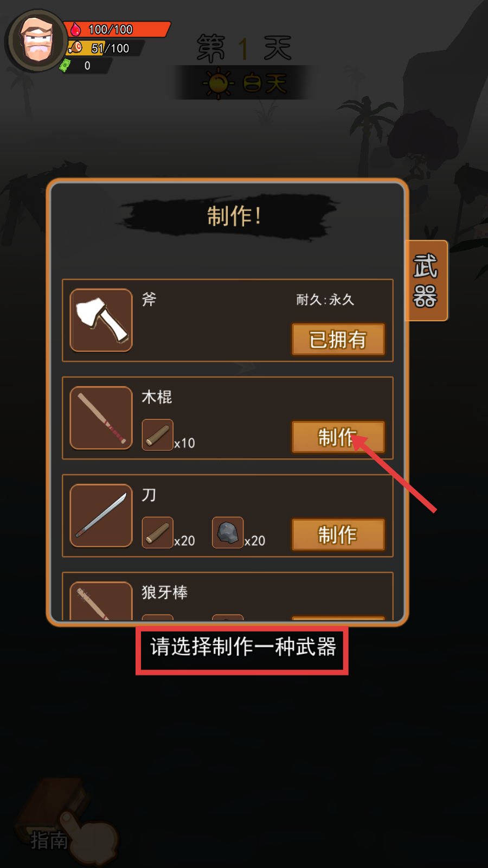Tap the green money icon
The height and width of the screenshot is (868, 488).
pyautogui.click(x=65, y=66)
